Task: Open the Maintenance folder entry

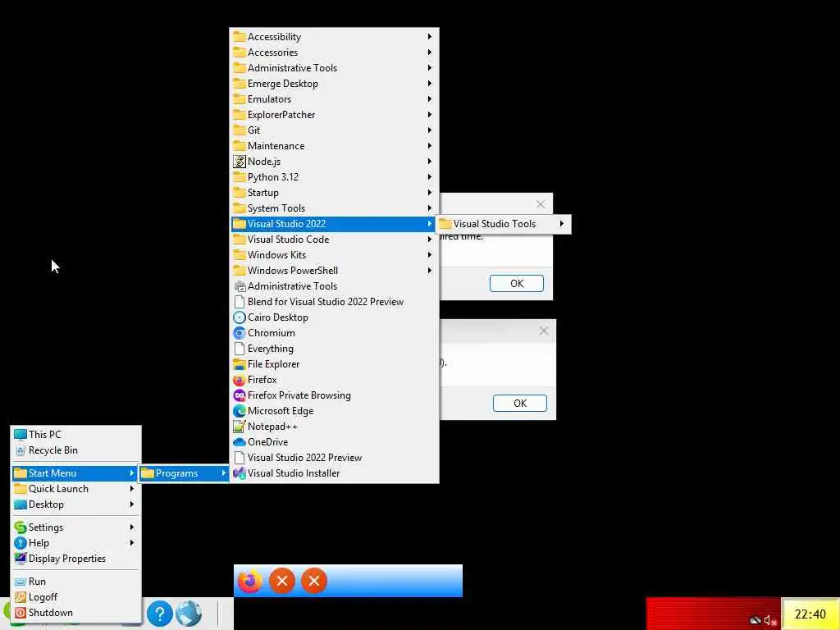Action: point(335,146)
